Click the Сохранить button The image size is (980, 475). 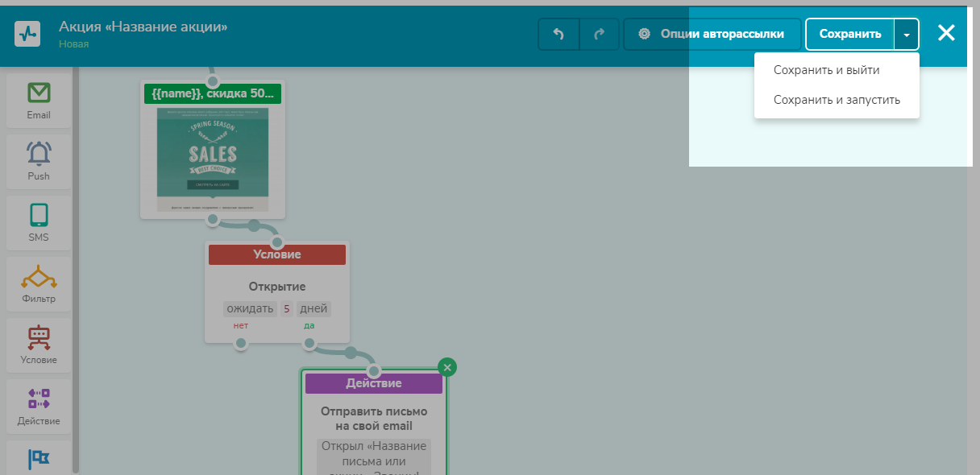[849, 34]
